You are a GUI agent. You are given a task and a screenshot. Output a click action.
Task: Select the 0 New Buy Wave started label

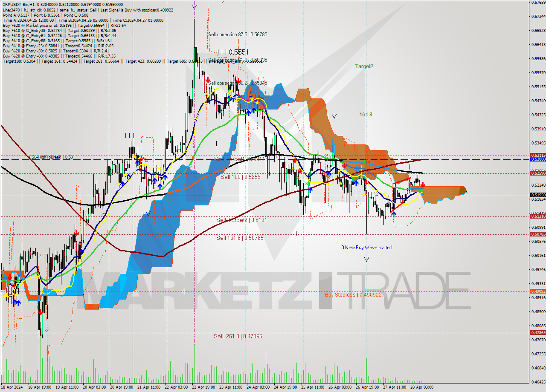pyautogui.click(x=367, y=248)
